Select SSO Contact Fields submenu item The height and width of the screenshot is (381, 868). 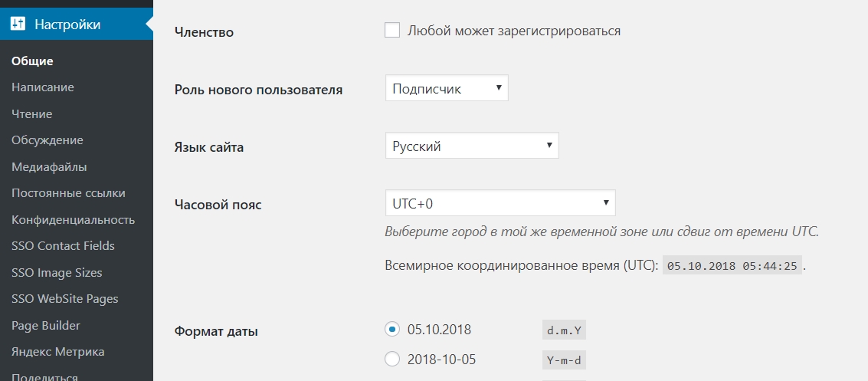[x=63, y=246]
